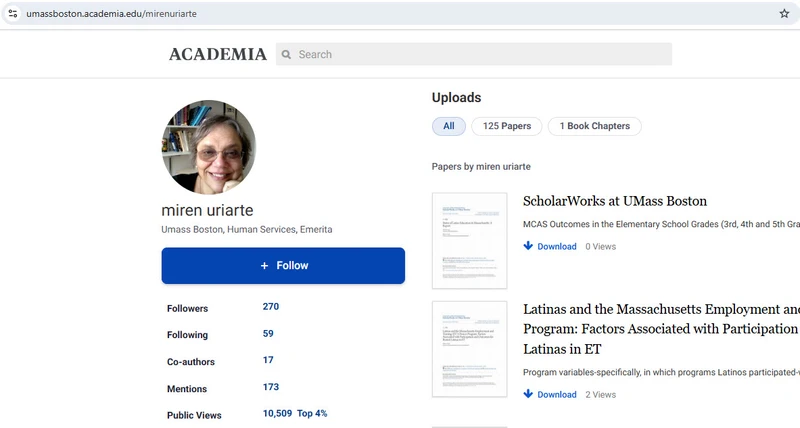800x428 pixels.
Task: Click Umass Boston, Human Services, Emerita affiliation
Action: (247, 230)
